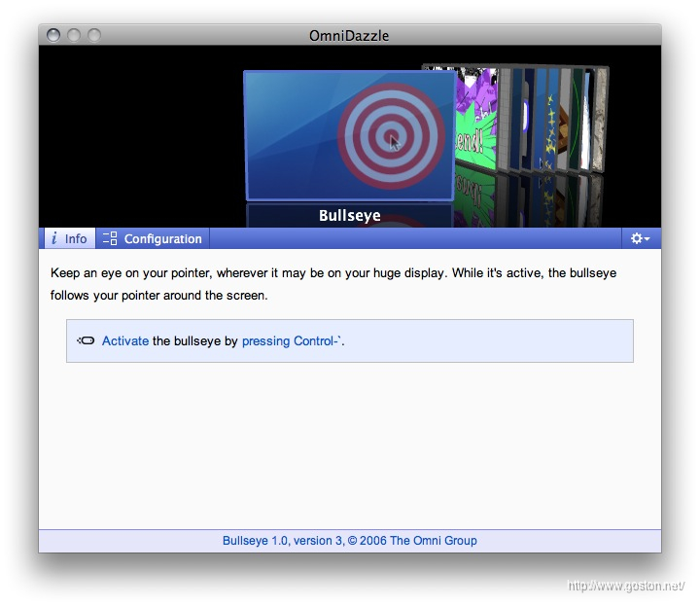Switch to the Info tab
700x606 pixels.
click(x=70, y=238)
